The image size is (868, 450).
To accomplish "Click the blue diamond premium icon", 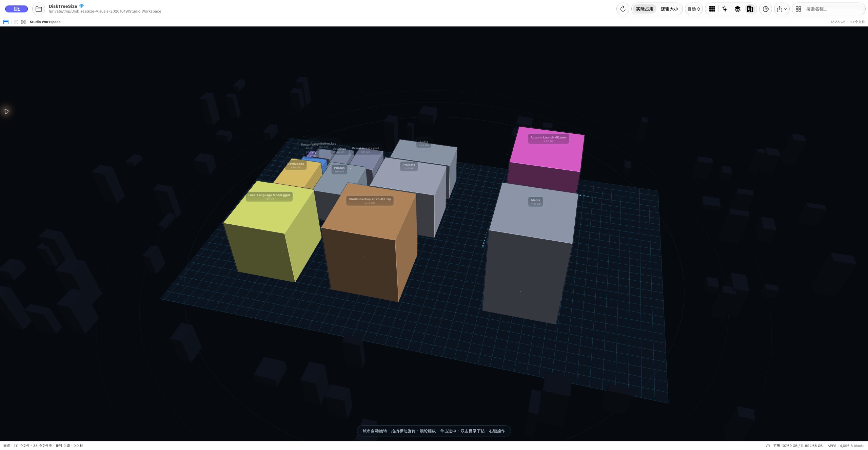I will (x=81, y=6).
